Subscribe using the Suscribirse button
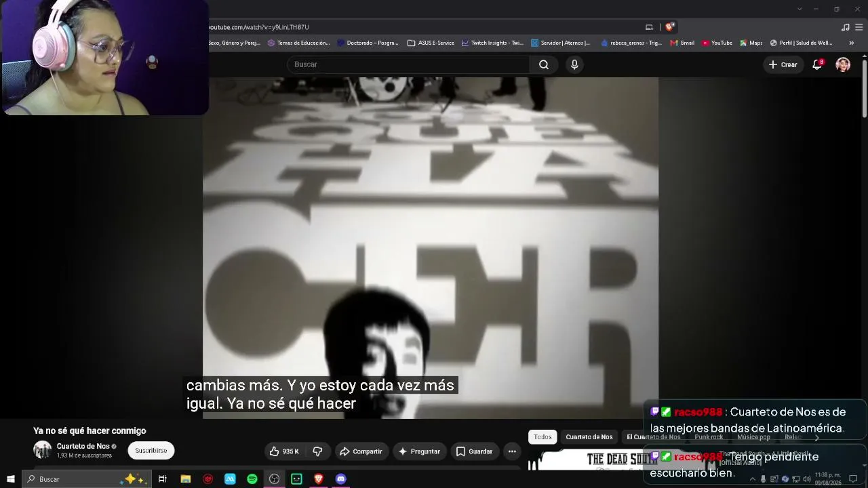This screenshot has height=488, width=868. coord(151,451)
